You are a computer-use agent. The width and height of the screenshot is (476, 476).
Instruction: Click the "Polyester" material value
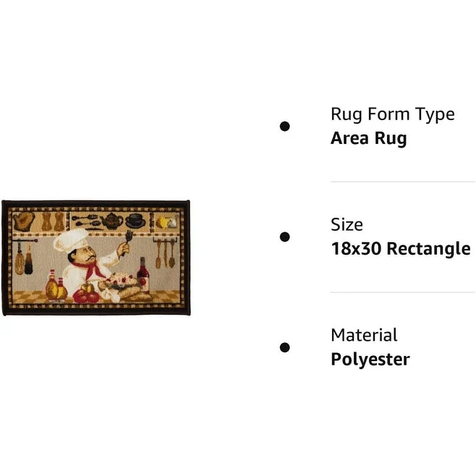(x=370, y=360)
